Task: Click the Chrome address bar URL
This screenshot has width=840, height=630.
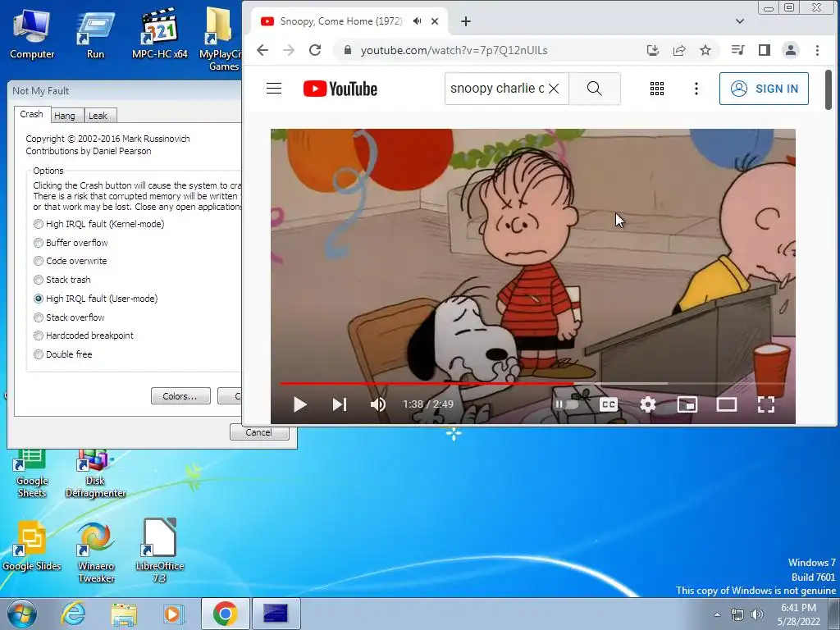Action: point(454,50)
